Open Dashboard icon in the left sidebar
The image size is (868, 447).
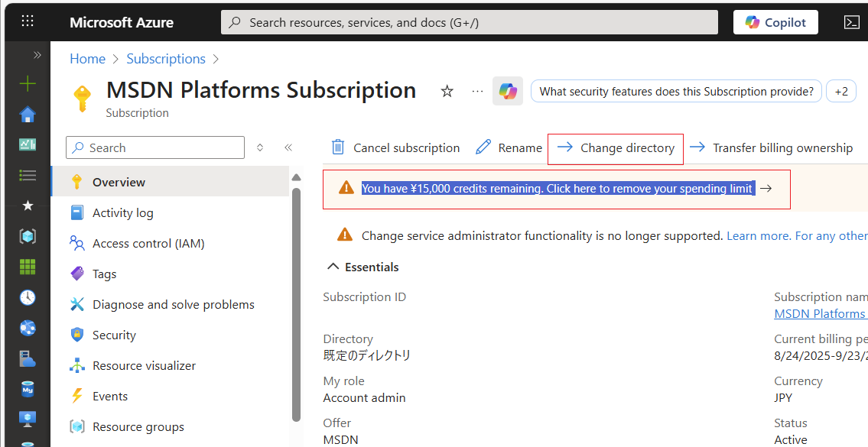point(28,145)
